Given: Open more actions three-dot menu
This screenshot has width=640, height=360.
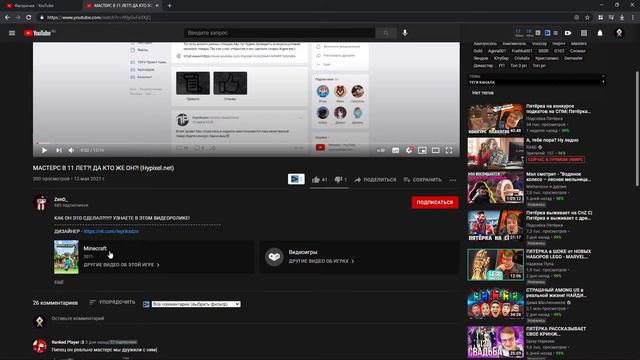Looking at the screenshot, I should [453, 180].
